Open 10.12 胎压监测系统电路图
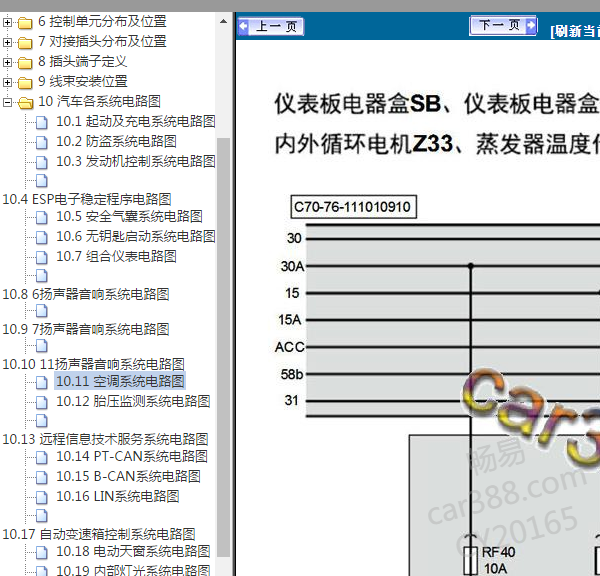Image resolution: width=600 pixels, height=576 pixels. point(133,401)
